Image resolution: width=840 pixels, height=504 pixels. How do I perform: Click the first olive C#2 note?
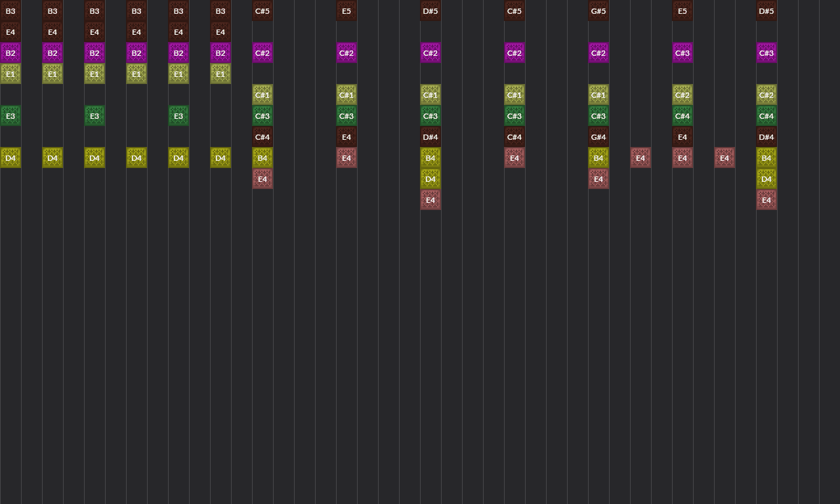click(x=682, y=94)
